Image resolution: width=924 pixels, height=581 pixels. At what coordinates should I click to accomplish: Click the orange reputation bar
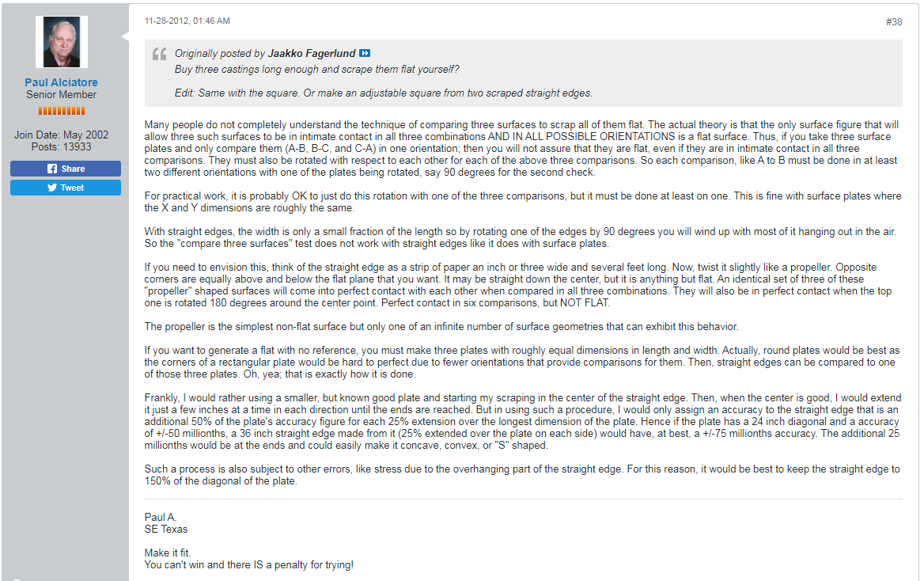[62, 111]
